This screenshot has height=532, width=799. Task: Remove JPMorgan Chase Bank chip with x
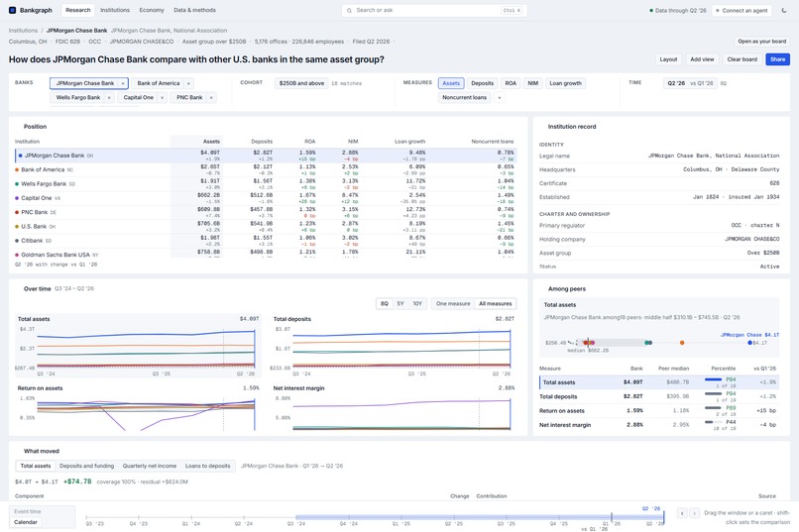tap(123, 83)
